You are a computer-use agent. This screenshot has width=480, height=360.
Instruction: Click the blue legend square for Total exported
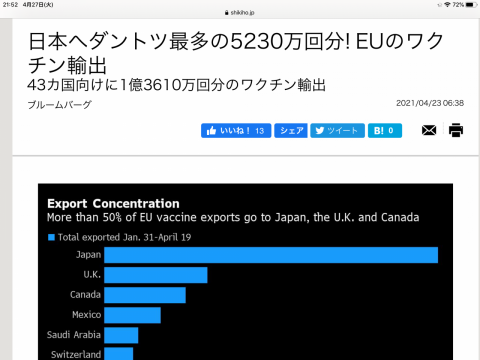[x=51, y=237]
